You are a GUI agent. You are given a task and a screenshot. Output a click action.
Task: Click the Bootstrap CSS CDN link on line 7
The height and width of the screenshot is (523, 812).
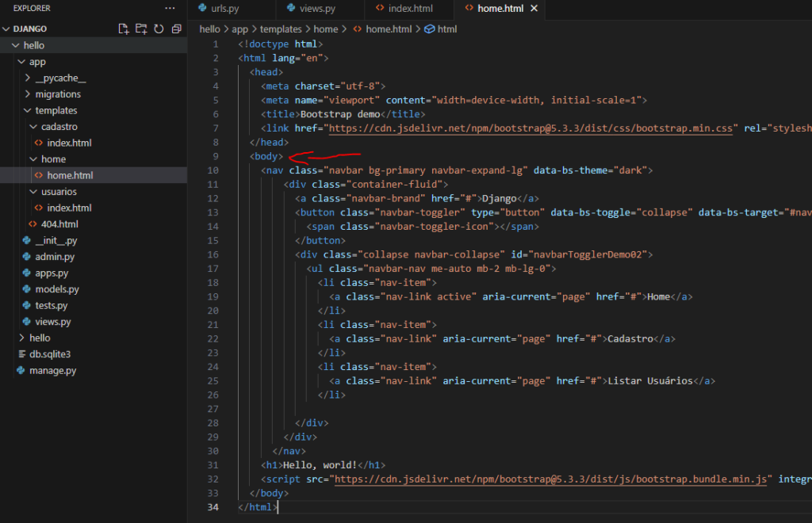coord(533,128)
